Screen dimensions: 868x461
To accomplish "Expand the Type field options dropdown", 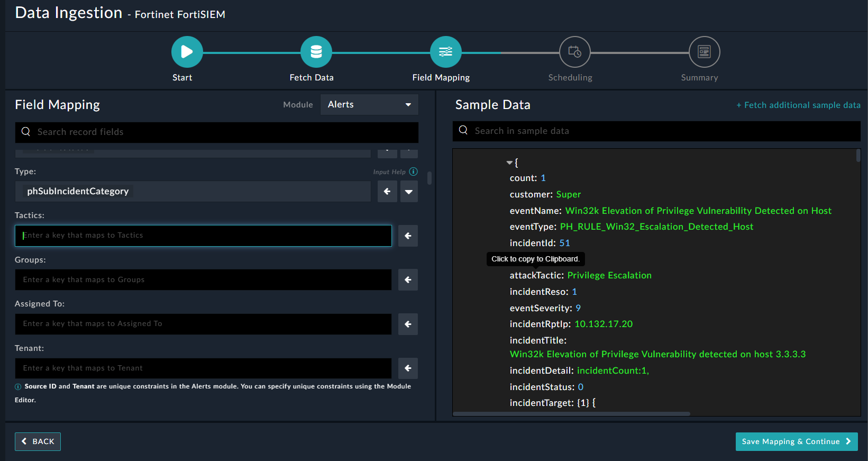I will coord(409,192).
